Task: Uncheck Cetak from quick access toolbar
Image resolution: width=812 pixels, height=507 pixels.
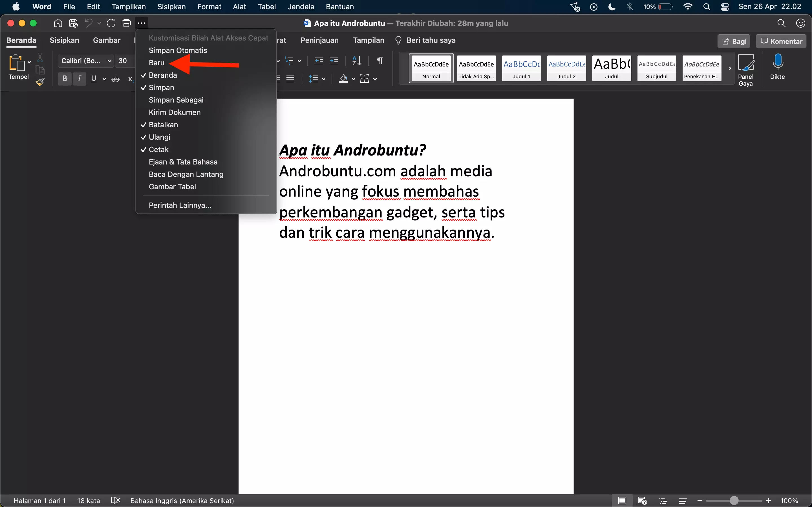Action: (158, 149)
